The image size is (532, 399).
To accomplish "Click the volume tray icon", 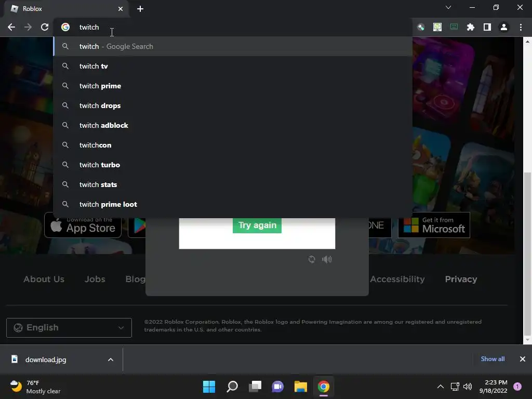I will (x=468, y=387).
